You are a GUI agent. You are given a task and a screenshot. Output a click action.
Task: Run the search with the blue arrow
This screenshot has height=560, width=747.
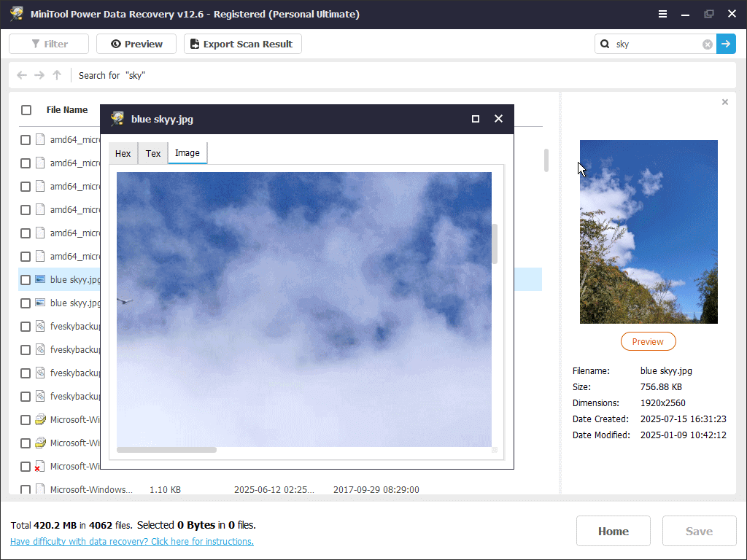coord(726,44)
